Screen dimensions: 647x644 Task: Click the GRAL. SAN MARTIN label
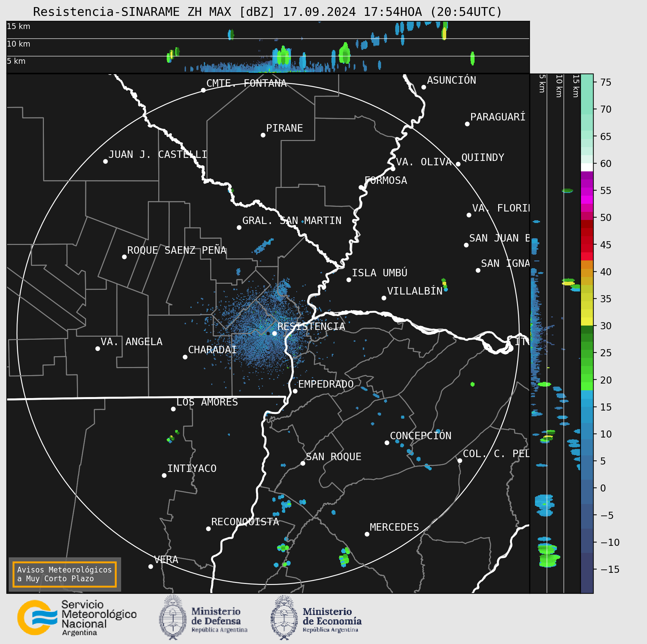click(292, 220)
